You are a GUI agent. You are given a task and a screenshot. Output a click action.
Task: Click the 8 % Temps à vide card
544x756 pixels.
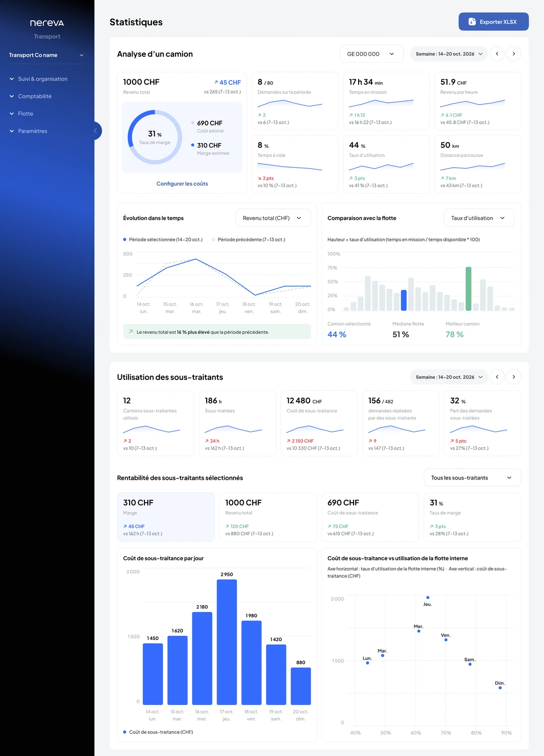click(295, 164)
